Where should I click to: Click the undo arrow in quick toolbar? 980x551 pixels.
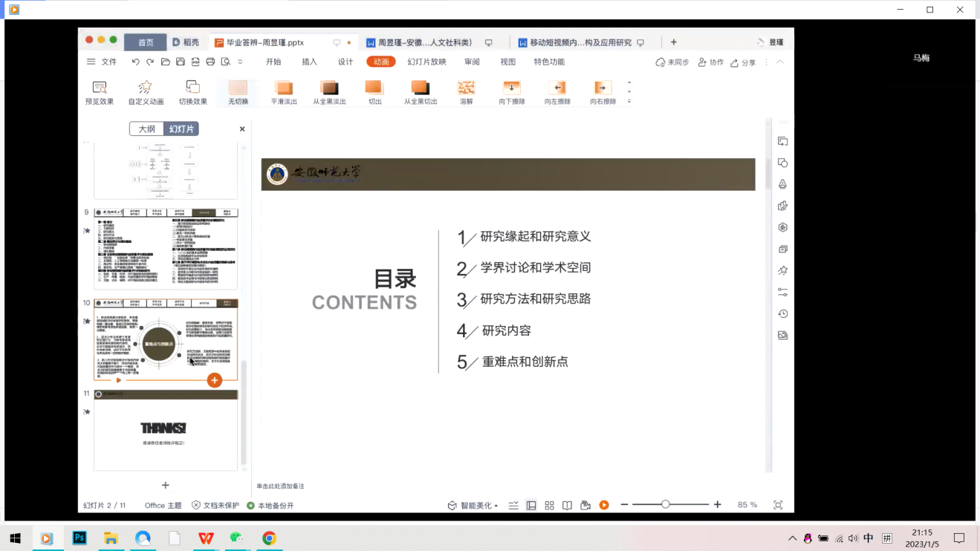pos(135,62)
